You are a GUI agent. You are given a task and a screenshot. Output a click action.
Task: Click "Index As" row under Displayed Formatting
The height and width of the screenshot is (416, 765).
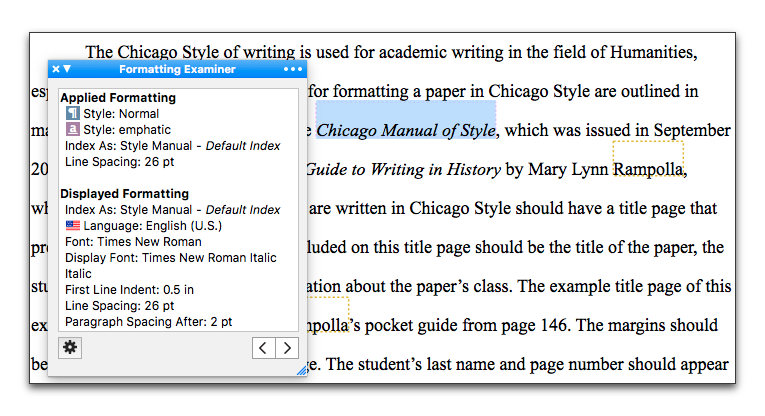point(173,210)
